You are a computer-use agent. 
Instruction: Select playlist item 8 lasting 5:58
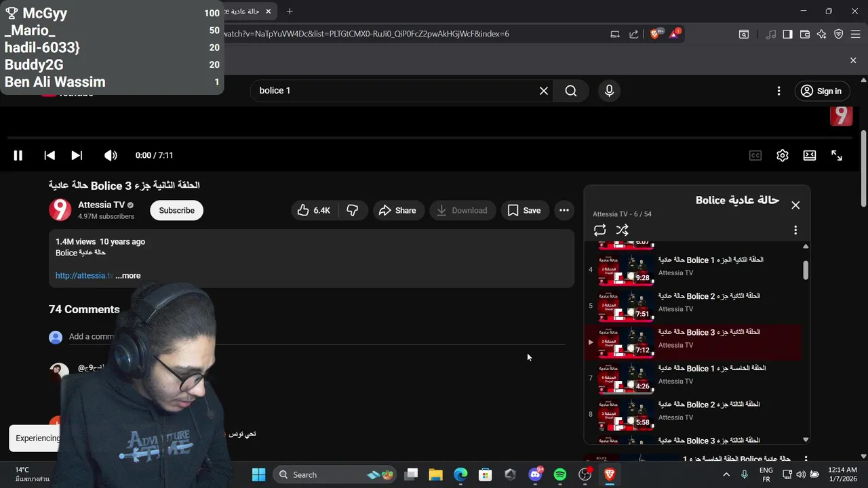click(693, 414)
